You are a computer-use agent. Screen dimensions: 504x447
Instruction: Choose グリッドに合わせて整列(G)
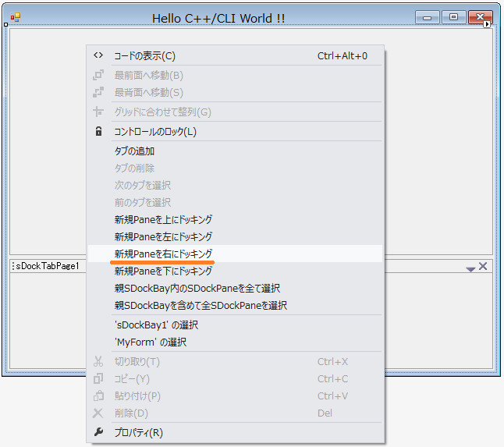coord(236,112)
